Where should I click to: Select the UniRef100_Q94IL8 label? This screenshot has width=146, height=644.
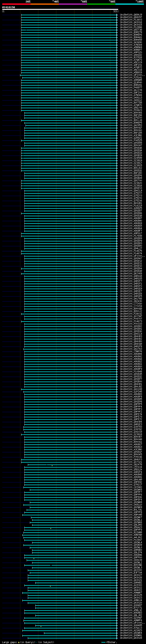[x=131, y=334]
